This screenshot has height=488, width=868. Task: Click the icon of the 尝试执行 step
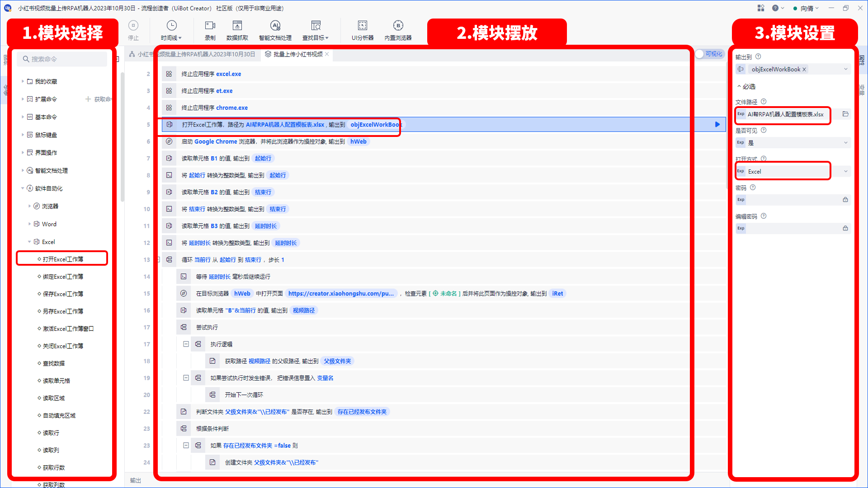tap(184, 327)
